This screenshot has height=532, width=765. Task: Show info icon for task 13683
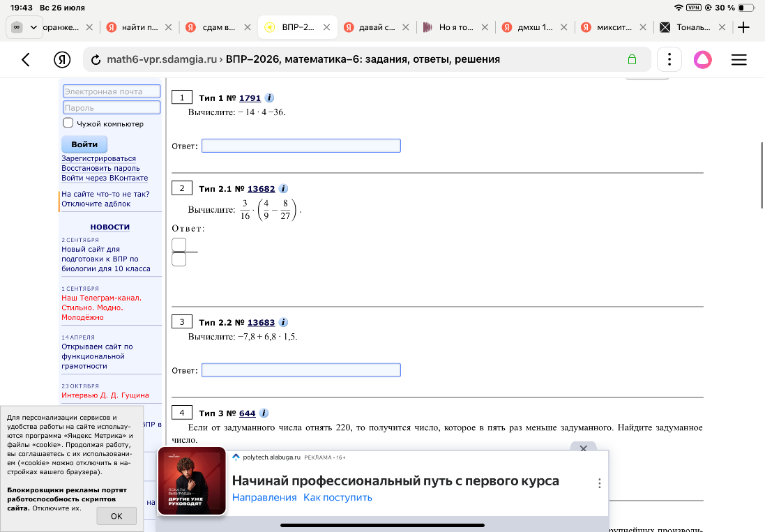pos(283,322)
